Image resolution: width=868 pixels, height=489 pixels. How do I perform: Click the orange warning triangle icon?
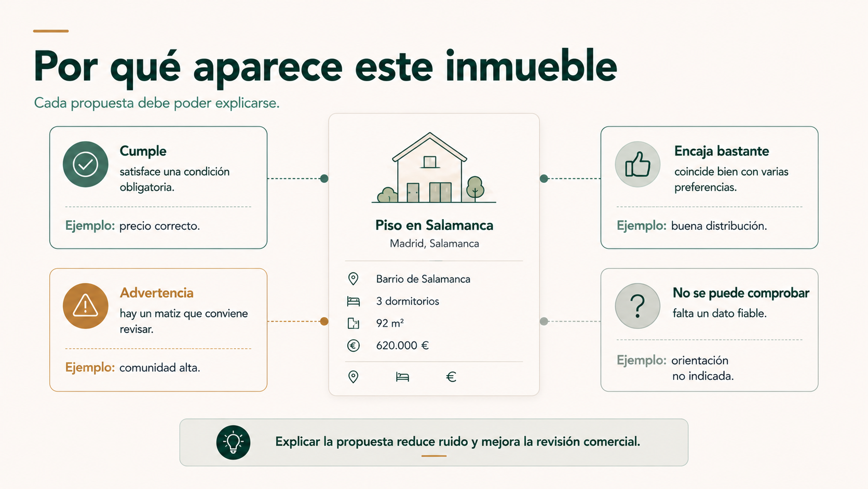tap(86, 306)
